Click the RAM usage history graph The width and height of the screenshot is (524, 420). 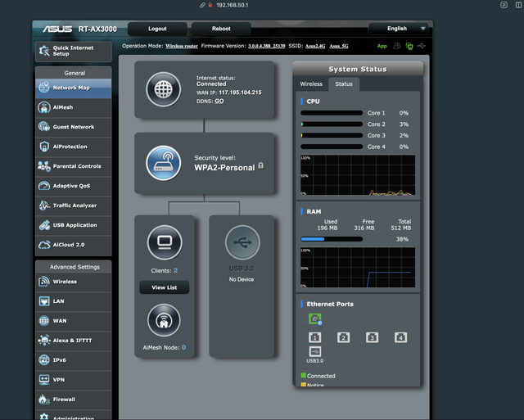click(358, 267)
